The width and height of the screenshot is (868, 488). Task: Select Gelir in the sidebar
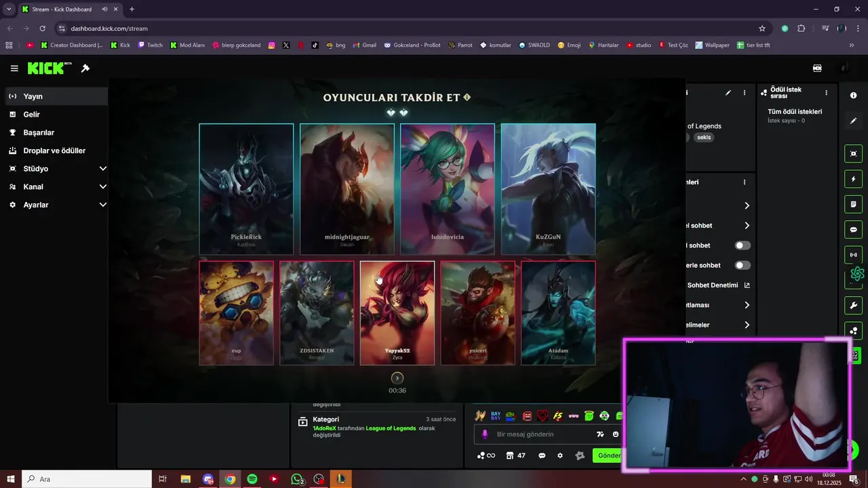pos(56,115)
